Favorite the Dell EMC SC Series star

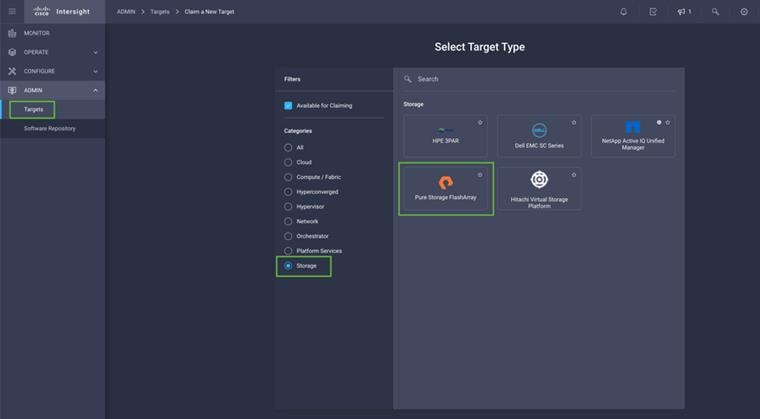click(x=574, y=123)
